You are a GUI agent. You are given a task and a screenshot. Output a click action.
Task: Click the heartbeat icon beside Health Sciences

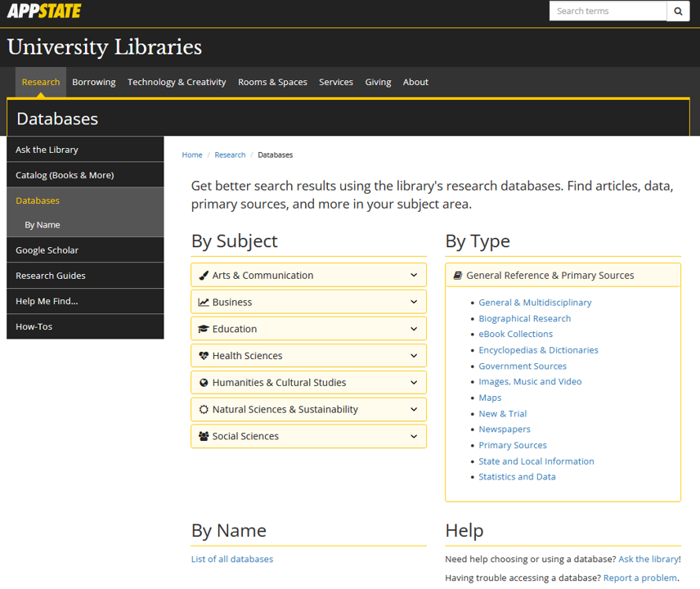point(204,356)
